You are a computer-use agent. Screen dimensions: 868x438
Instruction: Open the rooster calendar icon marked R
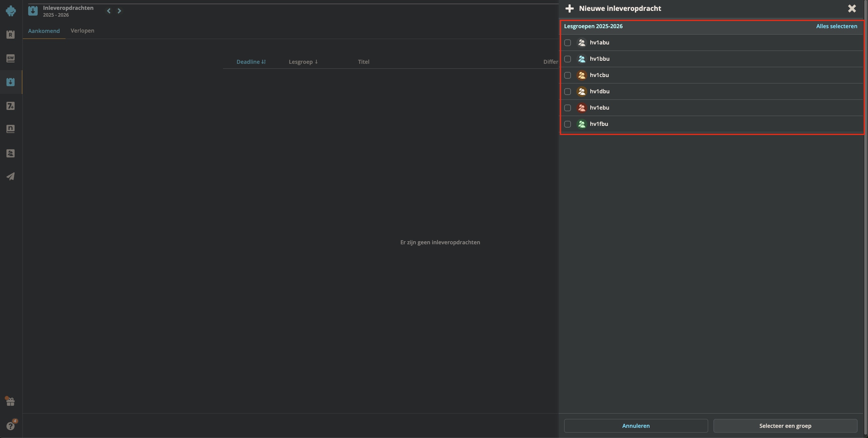pos(11,34)
